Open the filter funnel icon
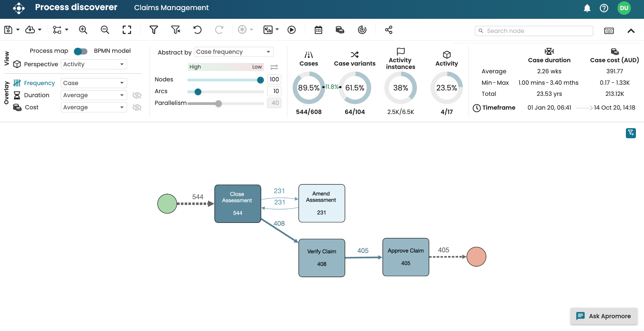 pyautogui.click(x=154, y=30)
